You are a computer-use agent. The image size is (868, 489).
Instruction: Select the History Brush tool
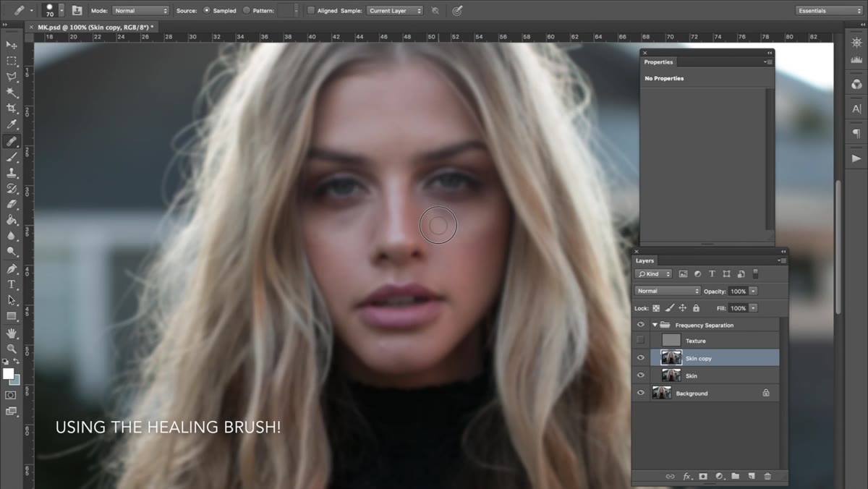point(12,189)
